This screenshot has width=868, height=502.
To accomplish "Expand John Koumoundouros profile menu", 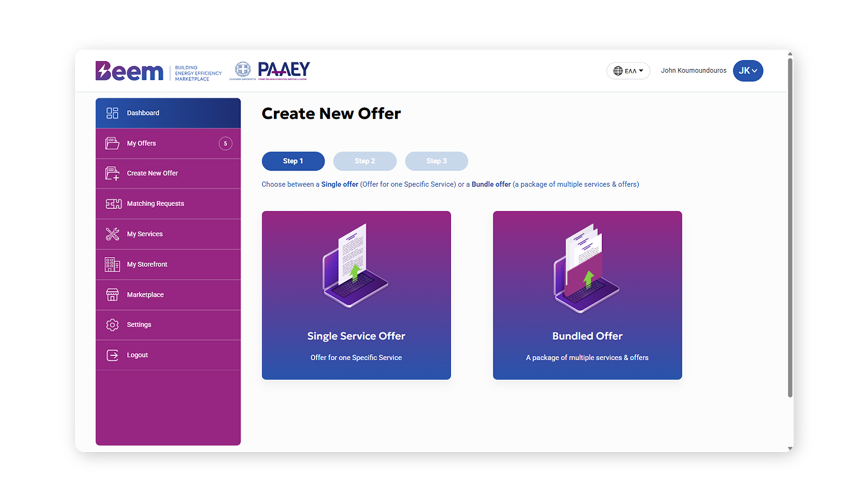I will coord(693,70).
